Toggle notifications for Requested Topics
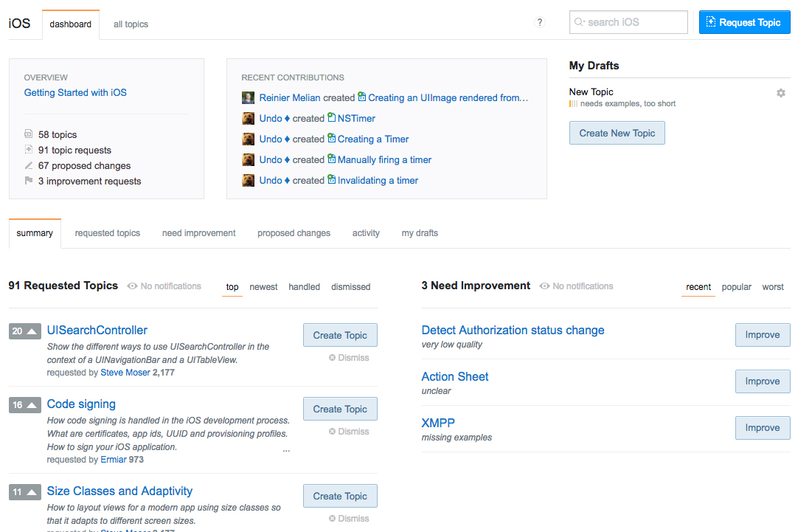Viewport: 812px width, 532px height. pos(164,286)
